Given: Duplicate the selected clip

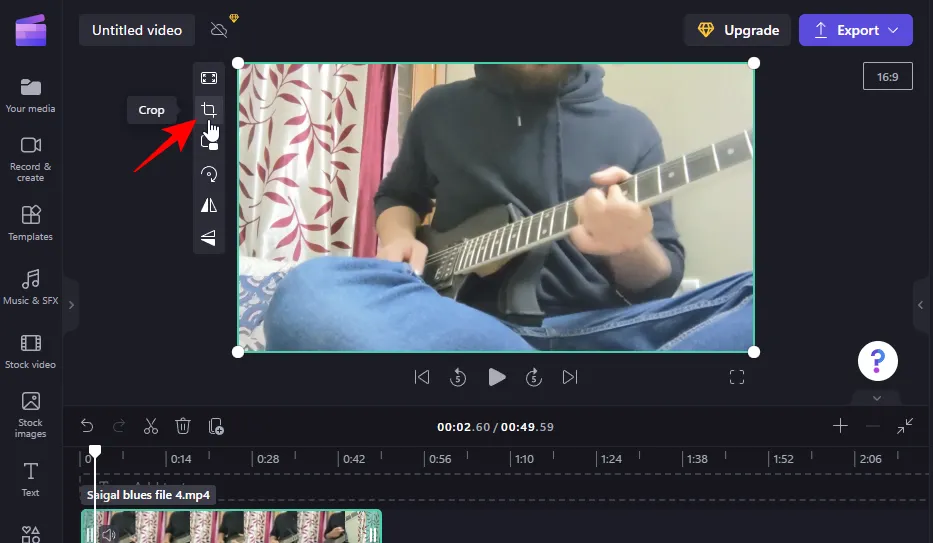Looking at the screenshot, I should click(x=215, y=426).
